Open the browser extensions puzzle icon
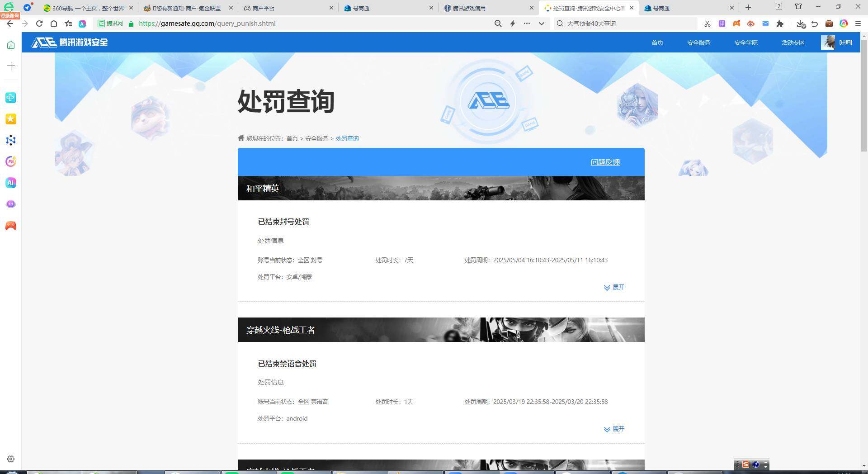The height and width of the screenshot is (474, 868). (x=781, y=24)
